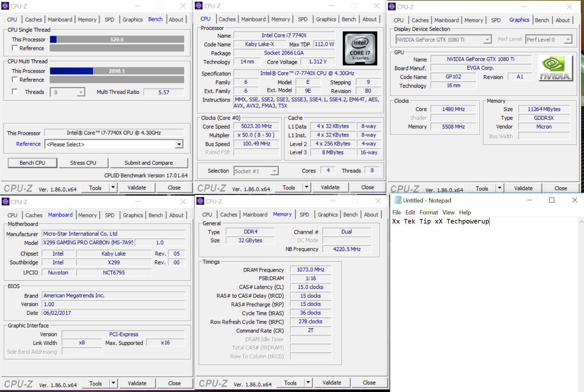
Task: Close the Bench CPU-Z window
Action: 183,6
